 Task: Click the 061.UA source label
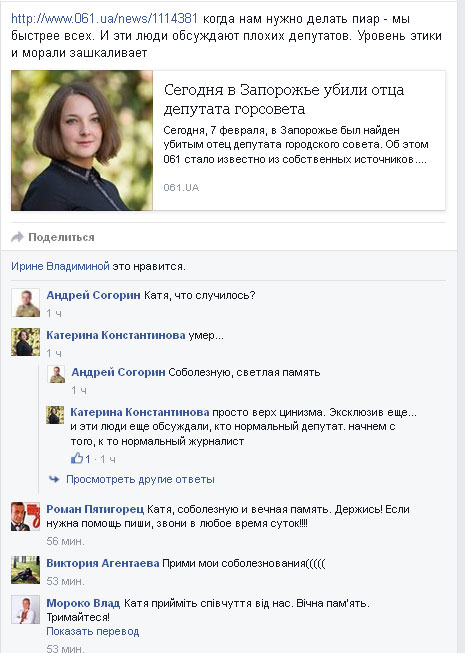click(x=181, y=188)
